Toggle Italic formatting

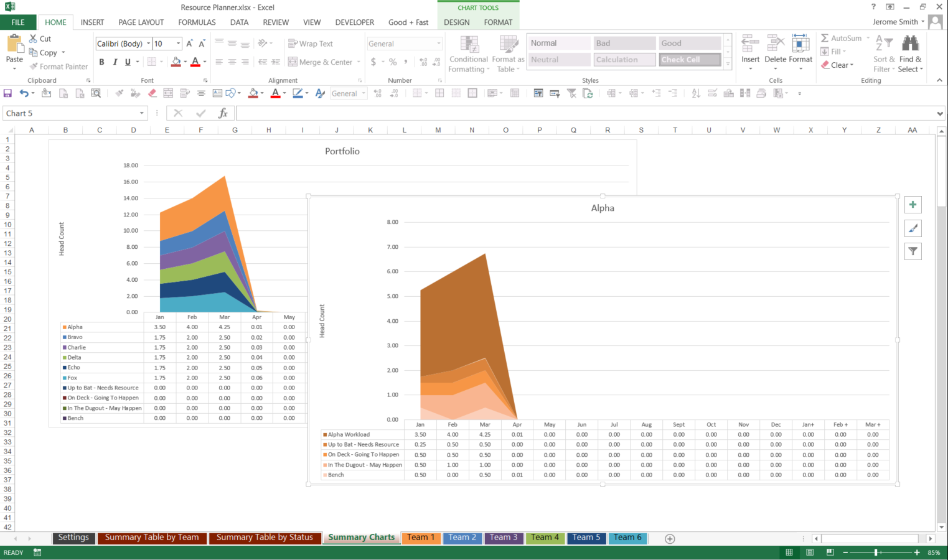point(115,62)
